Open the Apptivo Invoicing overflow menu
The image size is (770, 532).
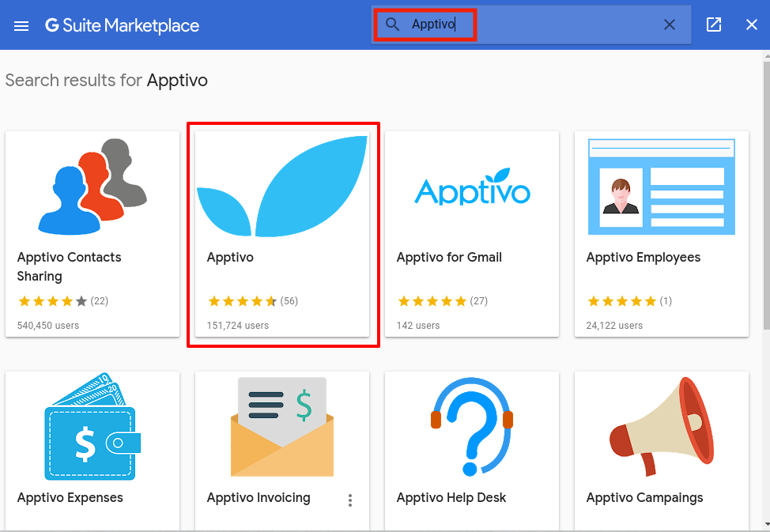pos(349,500)
